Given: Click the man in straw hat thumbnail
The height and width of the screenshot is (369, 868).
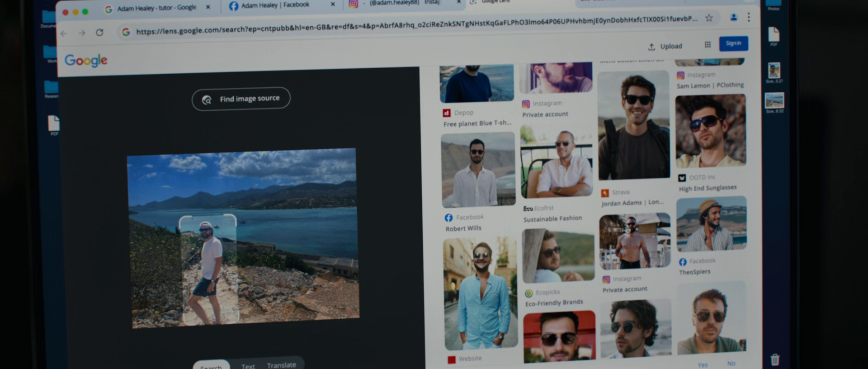Looking at the screenshot, I should [712, 224].
